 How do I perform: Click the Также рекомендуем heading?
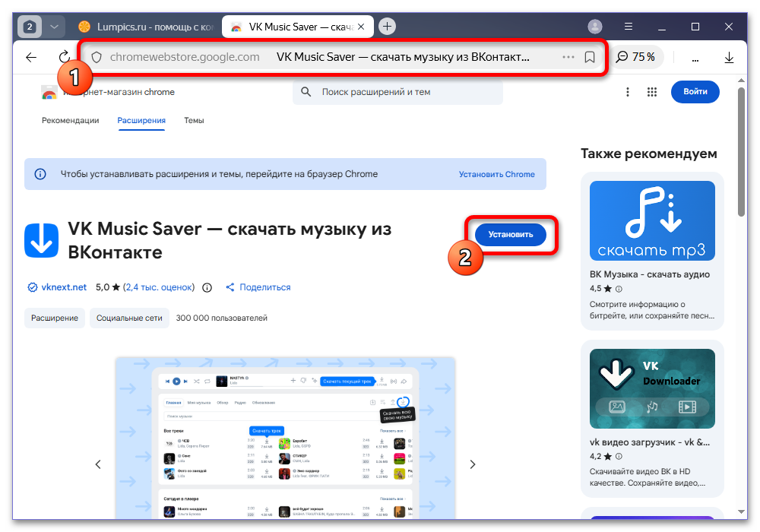pyautogui.click(x=648, y=154)
